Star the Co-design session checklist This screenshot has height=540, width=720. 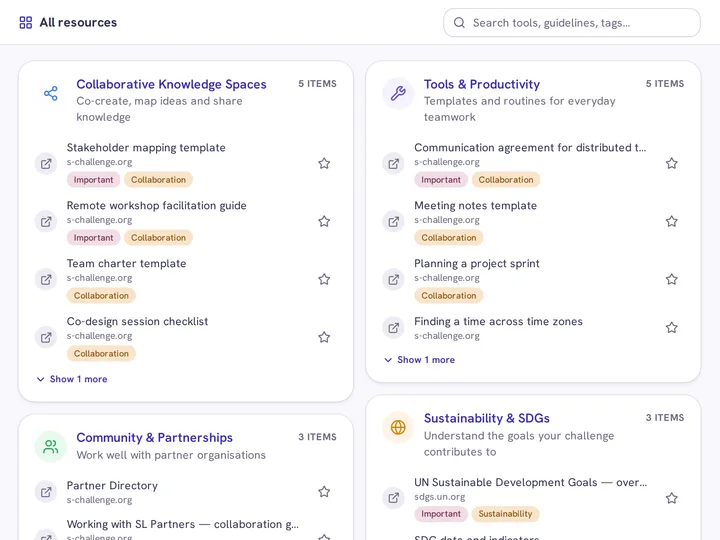324,337
